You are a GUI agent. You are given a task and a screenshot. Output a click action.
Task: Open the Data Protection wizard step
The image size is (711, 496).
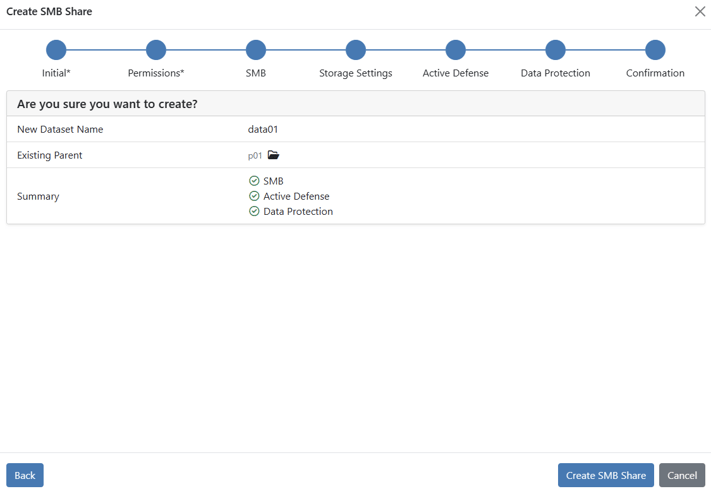click(556, 50)
